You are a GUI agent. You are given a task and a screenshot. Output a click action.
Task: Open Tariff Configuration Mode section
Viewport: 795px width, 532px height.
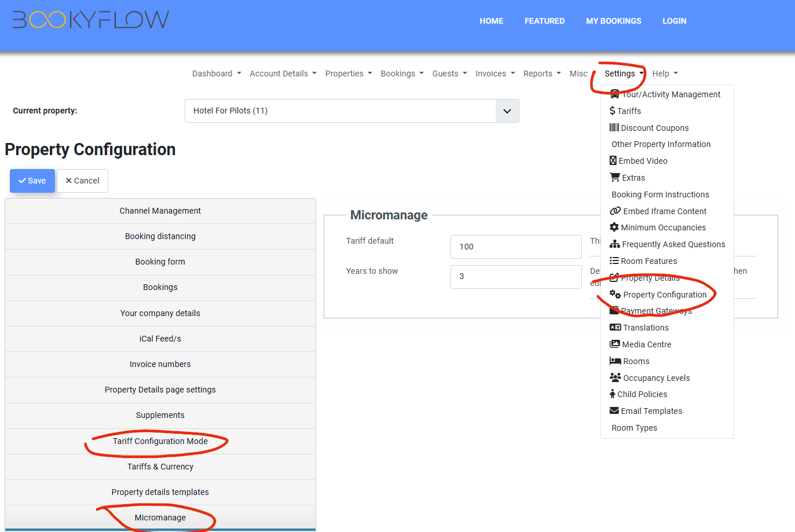[x=160, y=441]
